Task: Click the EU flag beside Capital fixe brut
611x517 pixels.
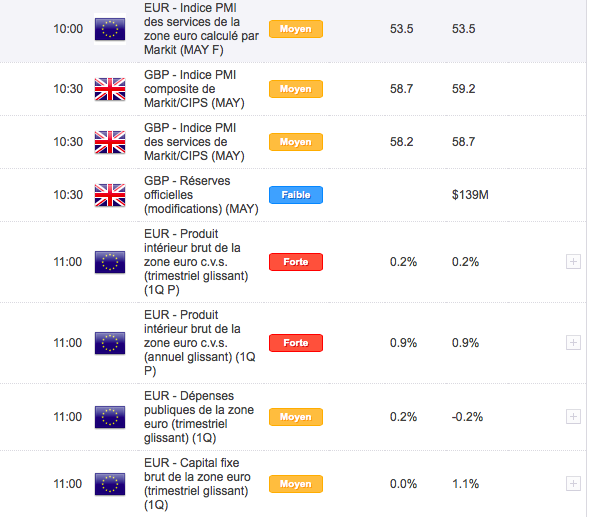Action: (x=109, y=484)
